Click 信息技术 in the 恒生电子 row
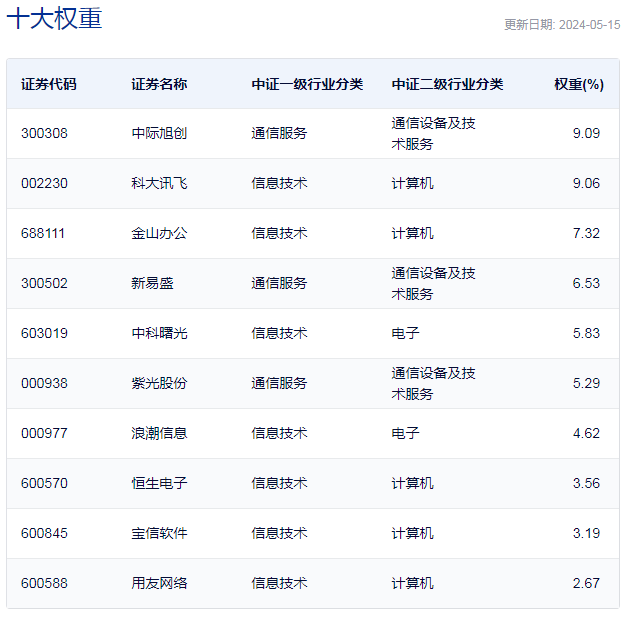 pos(279,483)
